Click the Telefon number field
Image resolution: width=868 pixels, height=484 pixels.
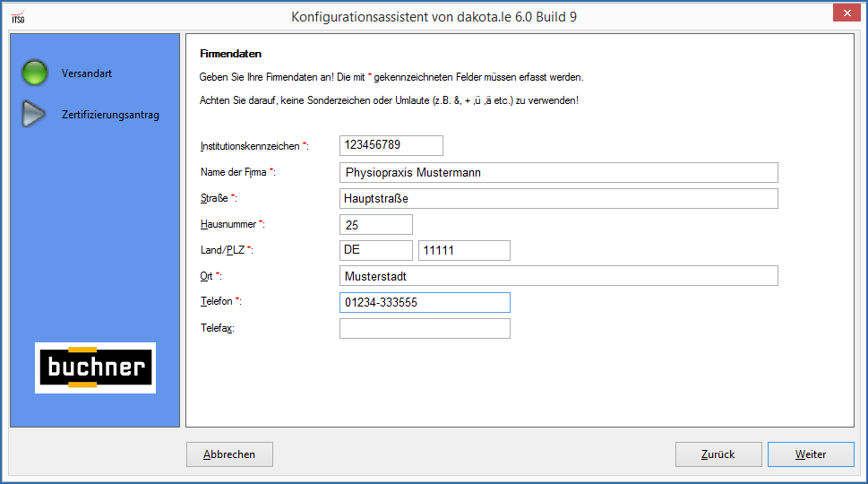[425, 303]
